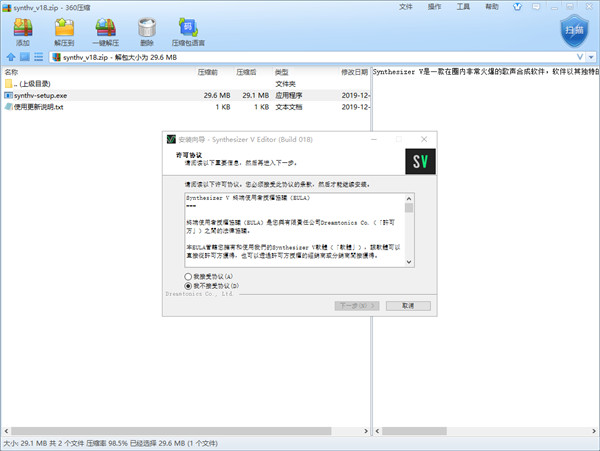Click file list horizontal scrollbar thumb
The height and width of the screenshot is (451, 600).
pos(171,431)
